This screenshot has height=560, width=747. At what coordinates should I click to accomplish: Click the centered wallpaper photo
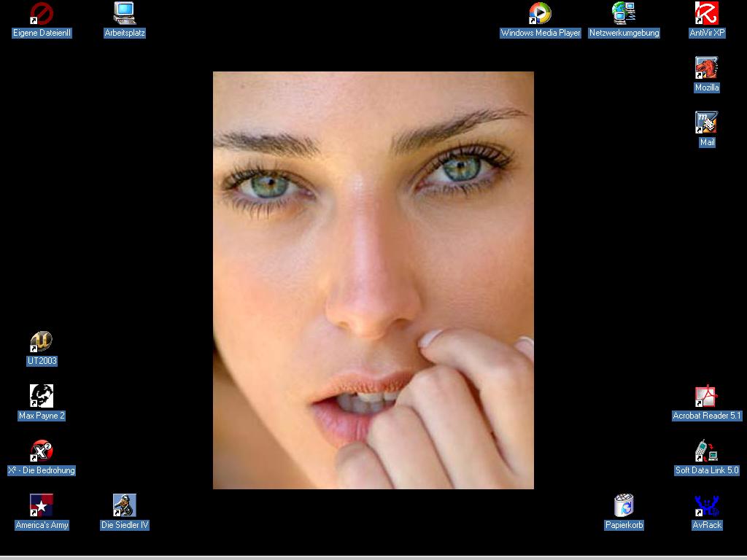pyautogui.click(x=373, y=280)
